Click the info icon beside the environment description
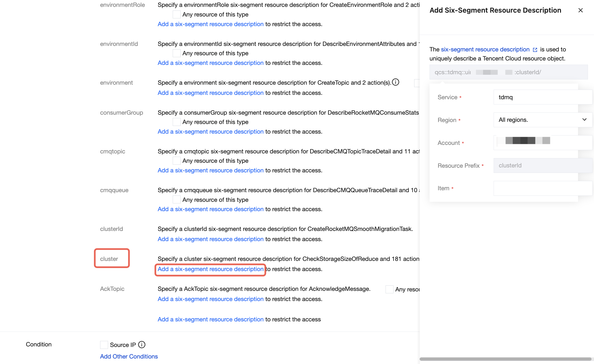The width and height of the screenshot is (594, 364). (395, 82)
